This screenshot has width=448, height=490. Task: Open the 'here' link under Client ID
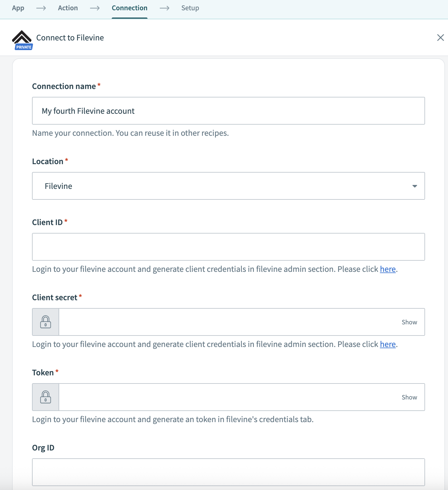[388, 269]
